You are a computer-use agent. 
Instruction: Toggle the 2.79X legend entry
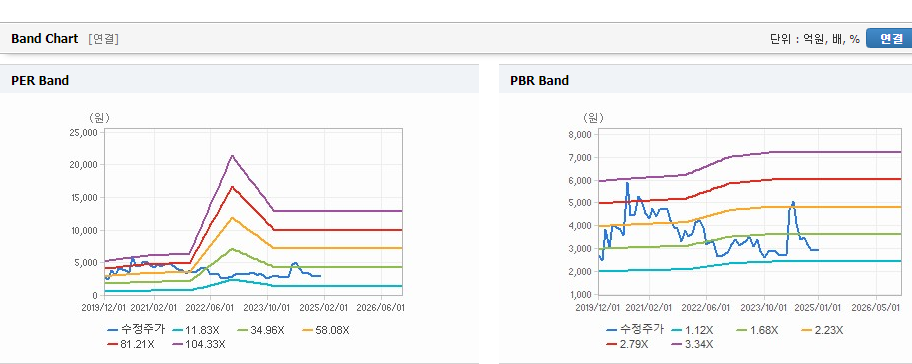point(627,344)
